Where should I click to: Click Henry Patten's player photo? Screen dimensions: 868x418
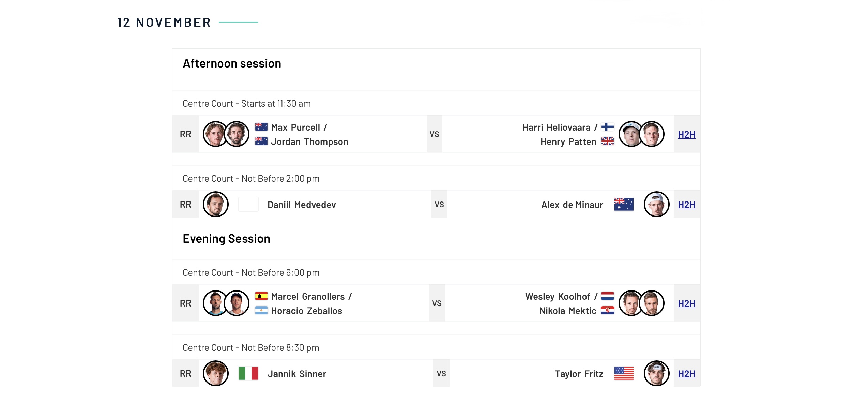coord(652,134)
